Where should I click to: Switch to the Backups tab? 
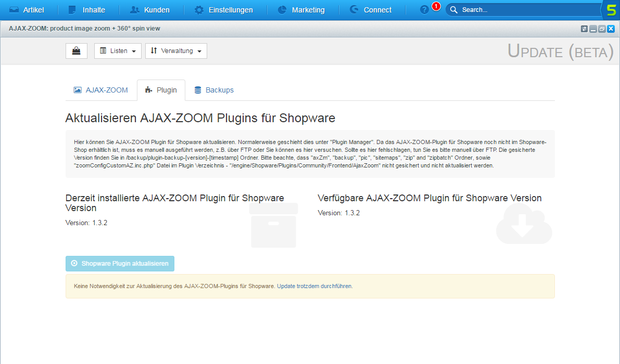(214, 90)
